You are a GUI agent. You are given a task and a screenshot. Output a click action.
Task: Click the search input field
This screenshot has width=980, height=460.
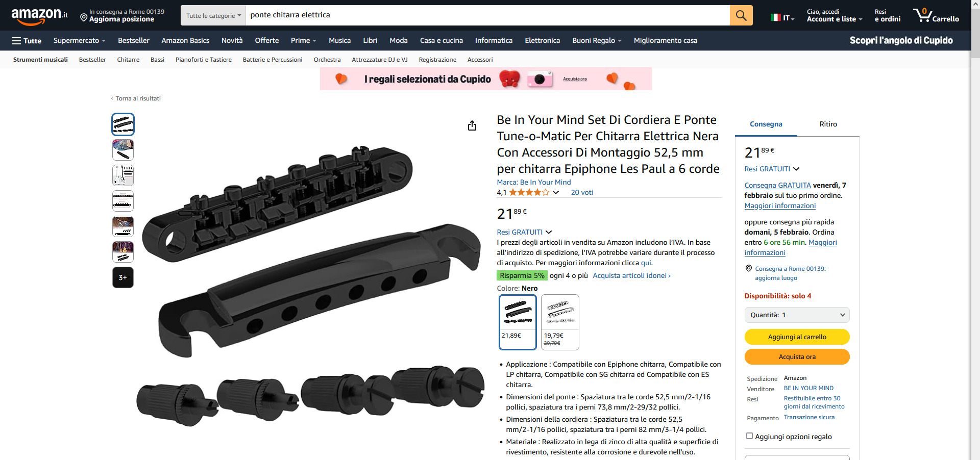coord(487,15)
